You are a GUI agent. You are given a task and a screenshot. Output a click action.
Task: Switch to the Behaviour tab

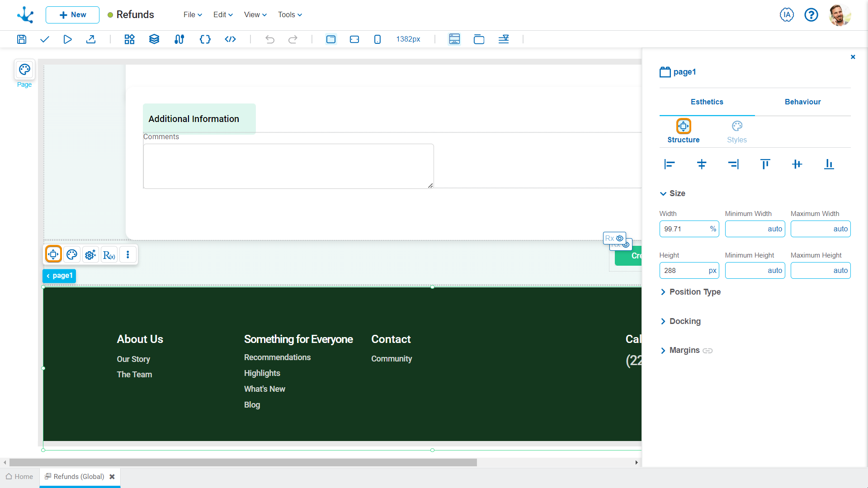tap(802, 102)
